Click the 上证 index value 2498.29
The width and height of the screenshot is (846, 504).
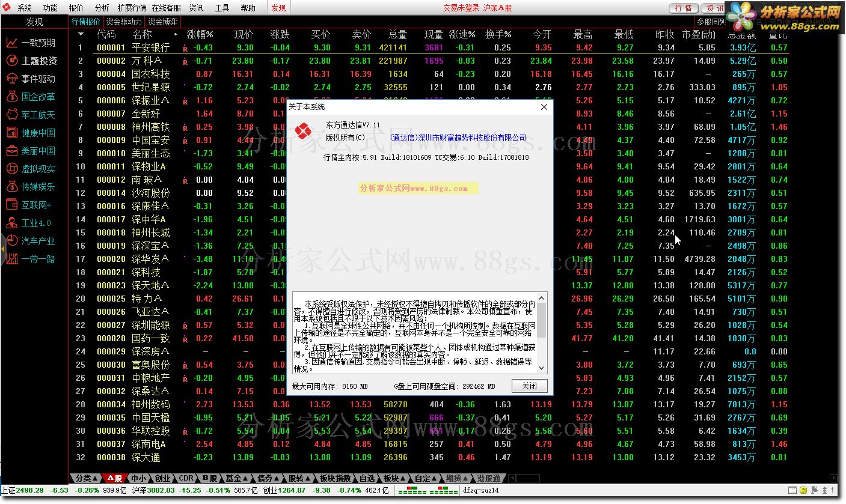click(x=30, y=490)
